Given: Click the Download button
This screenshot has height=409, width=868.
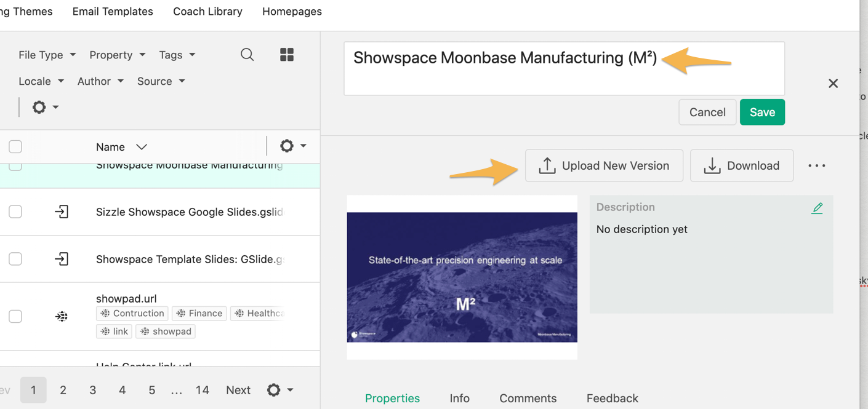Looking at the screenshot, I should tap(742, 165).
